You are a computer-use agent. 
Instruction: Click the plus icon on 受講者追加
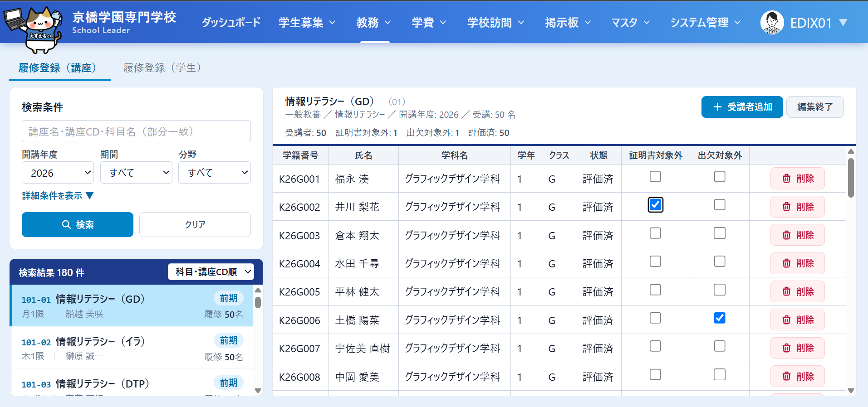click(x=717, y=107)
